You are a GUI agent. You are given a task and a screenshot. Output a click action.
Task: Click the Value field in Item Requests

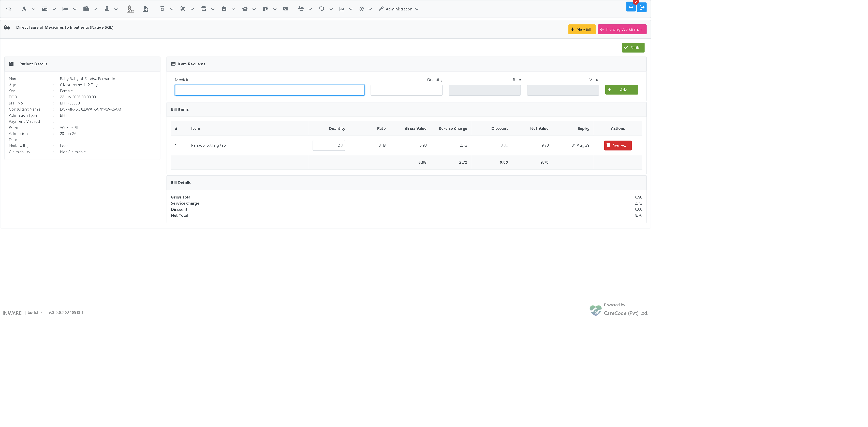coord(563,90)
